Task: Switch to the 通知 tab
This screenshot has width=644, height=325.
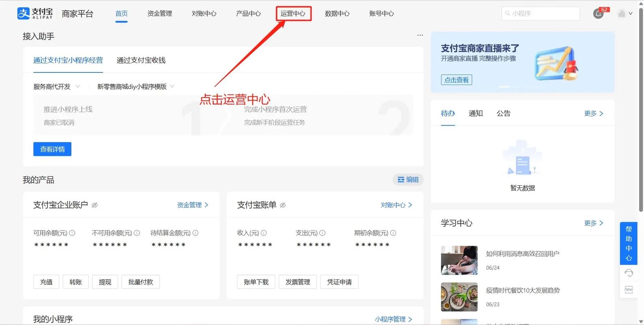Action: coord(475,113)
